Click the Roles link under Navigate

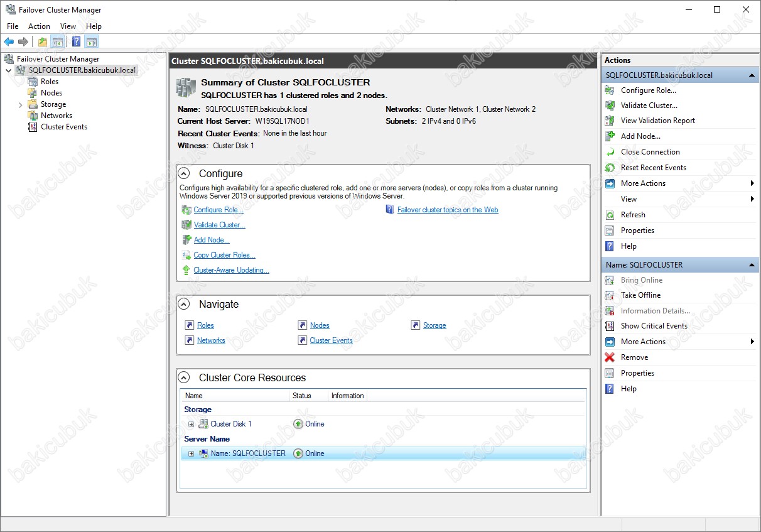205,325
